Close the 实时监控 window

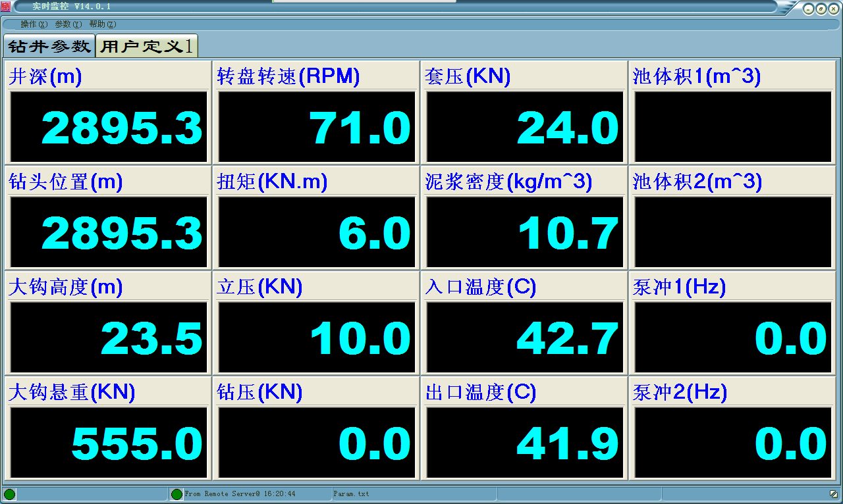[x=832, y=9]
